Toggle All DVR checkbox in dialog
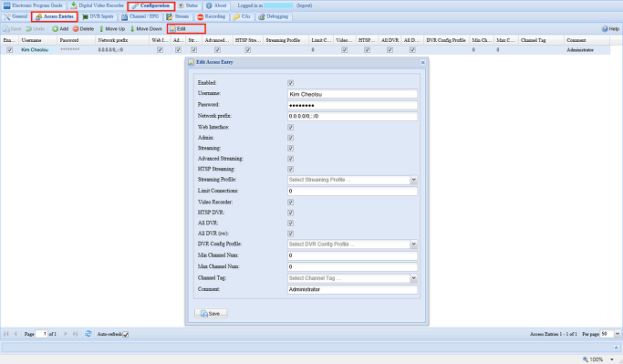 290,223
